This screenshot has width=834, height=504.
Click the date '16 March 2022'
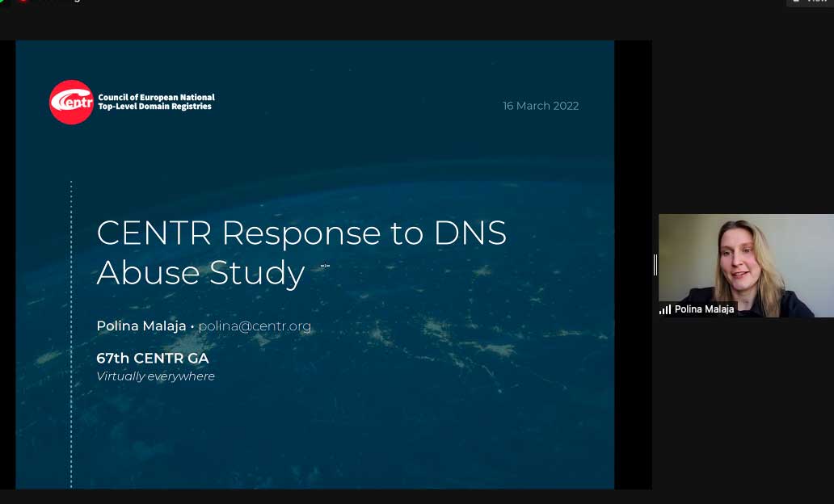(541, 106)
